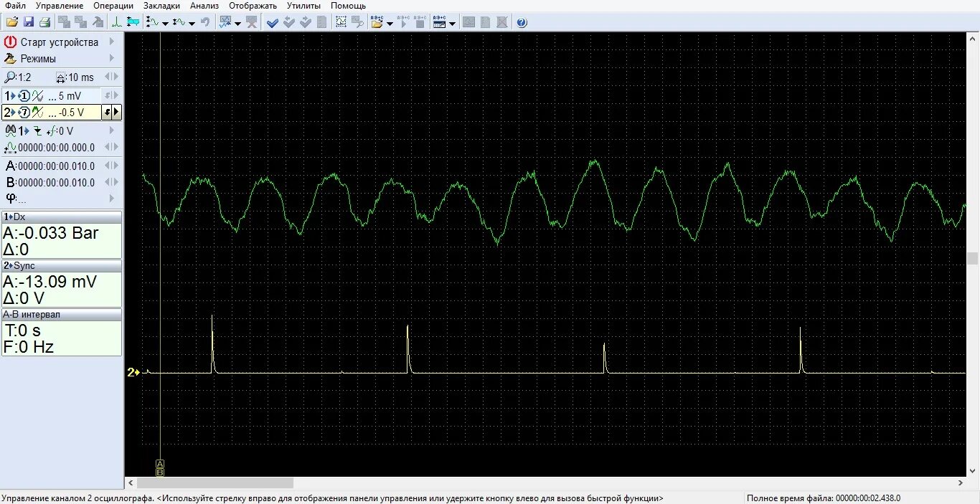Open help with the blue question mark icon
Viewport: 980px width, 504px height.
[522, 22]
